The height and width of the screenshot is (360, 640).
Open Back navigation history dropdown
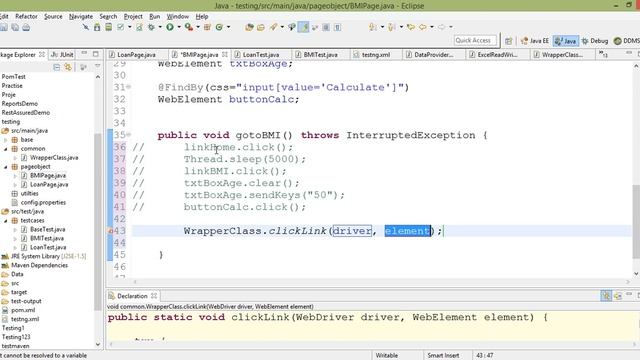pos(432,27)
